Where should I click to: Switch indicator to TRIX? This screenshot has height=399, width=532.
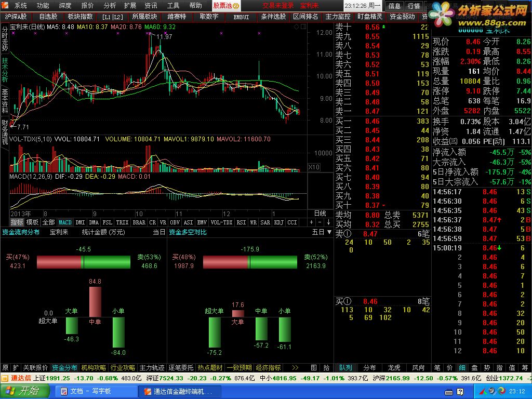122,222
